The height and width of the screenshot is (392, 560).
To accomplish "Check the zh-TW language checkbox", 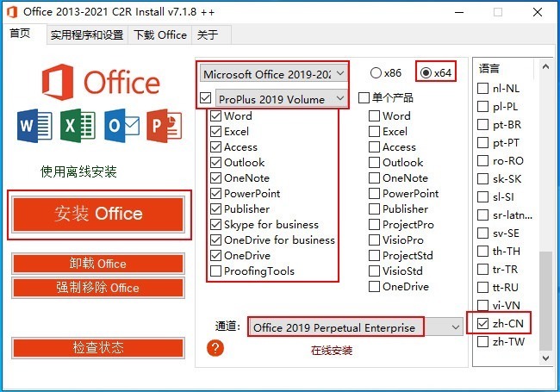I will [x=482, y=342].
